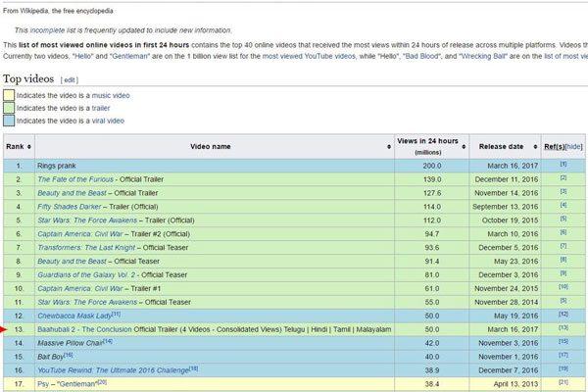Viewport: 588px width, 392px height.
Task: Open reference [4] for Fifty Shades Darker
Action: tap(563, 205)
